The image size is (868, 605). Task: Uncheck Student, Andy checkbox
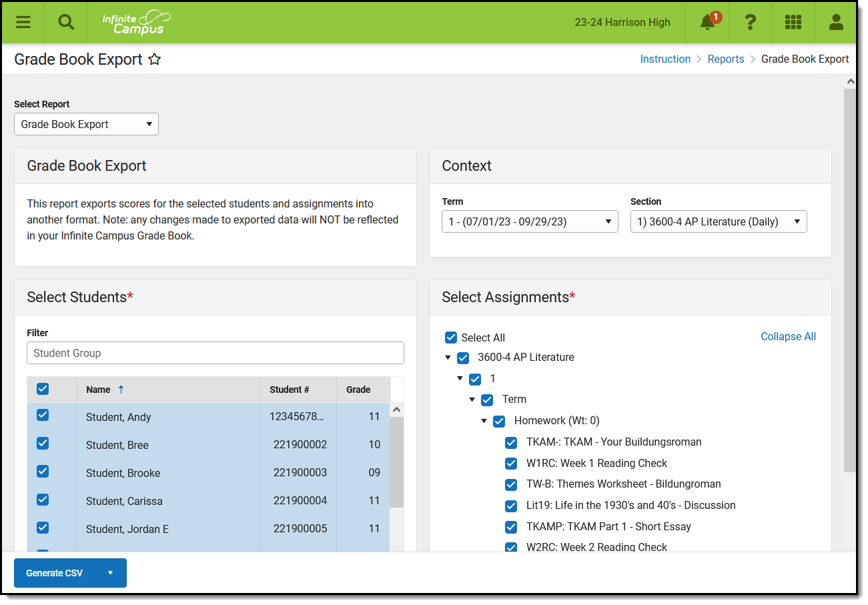click(x=43, y=415)
